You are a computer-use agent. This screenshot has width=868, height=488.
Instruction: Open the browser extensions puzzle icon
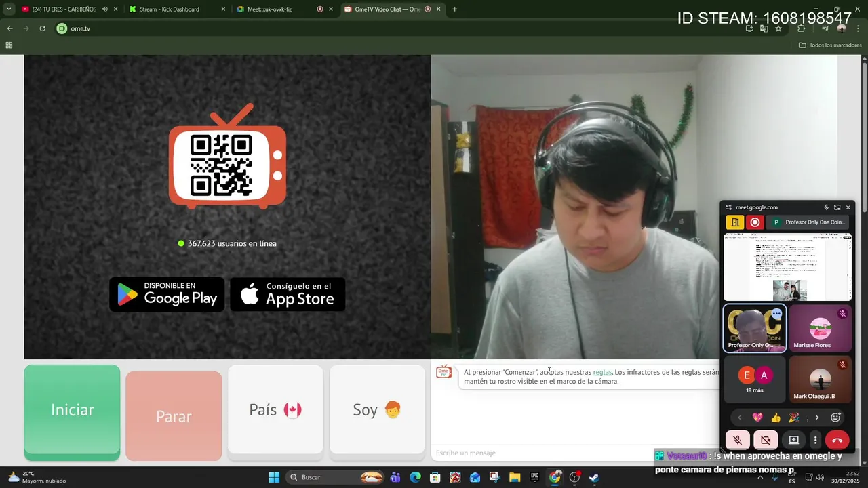(x=801, y=28)
